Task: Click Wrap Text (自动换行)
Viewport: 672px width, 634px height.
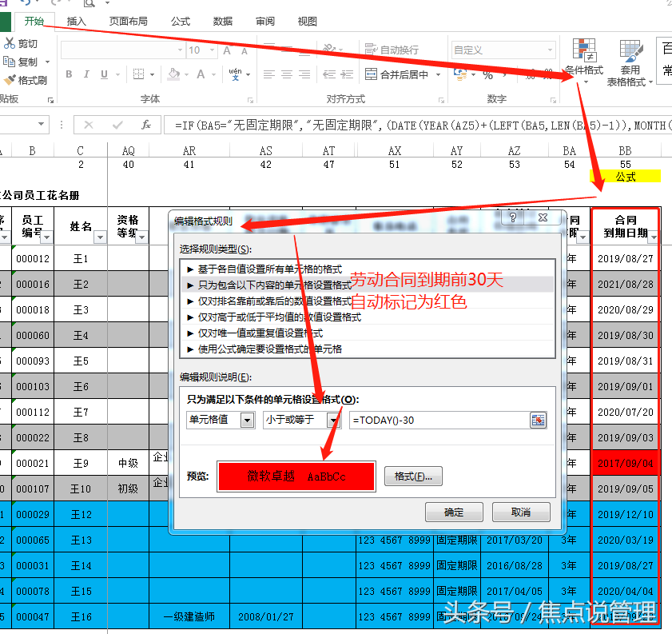Action: coord(392,50)
